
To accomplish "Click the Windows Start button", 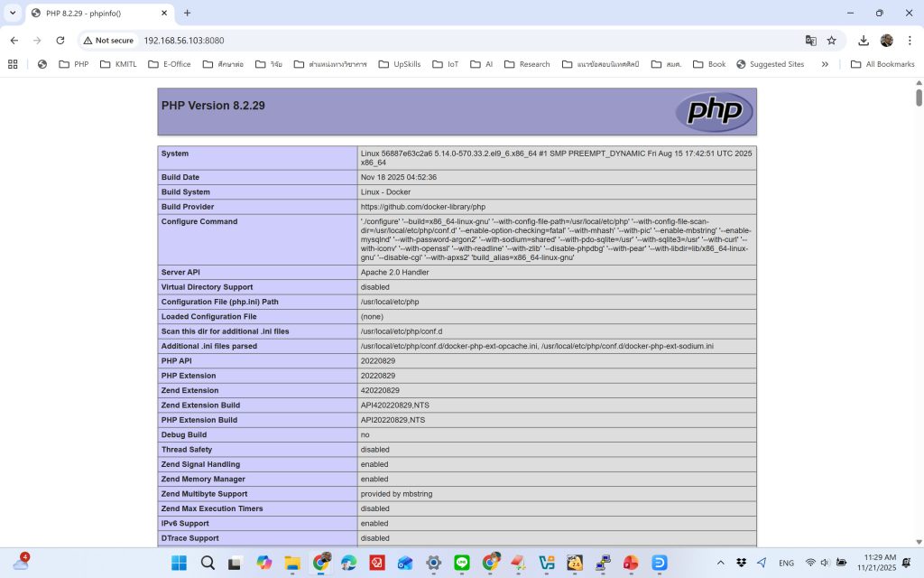I will tap(179, 563).
